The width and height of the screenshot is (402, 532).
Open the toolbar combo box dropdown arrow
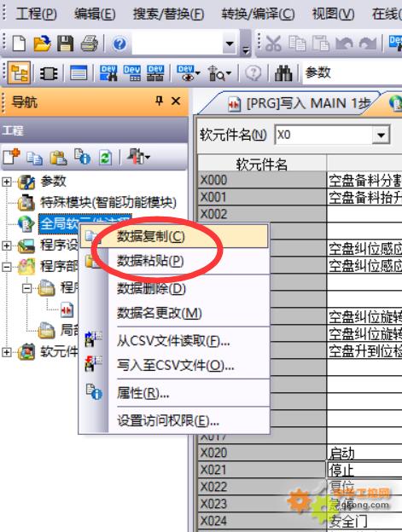230,43
